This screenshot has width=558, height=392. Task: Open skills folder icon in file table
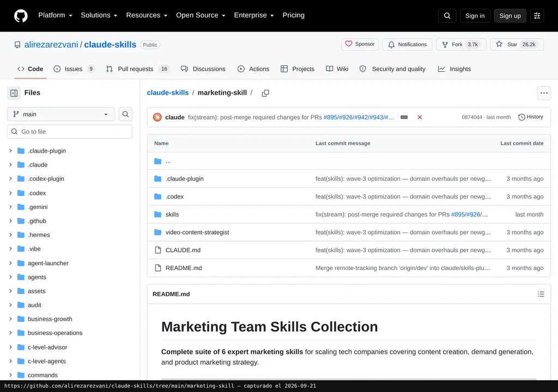click(157, 215)
